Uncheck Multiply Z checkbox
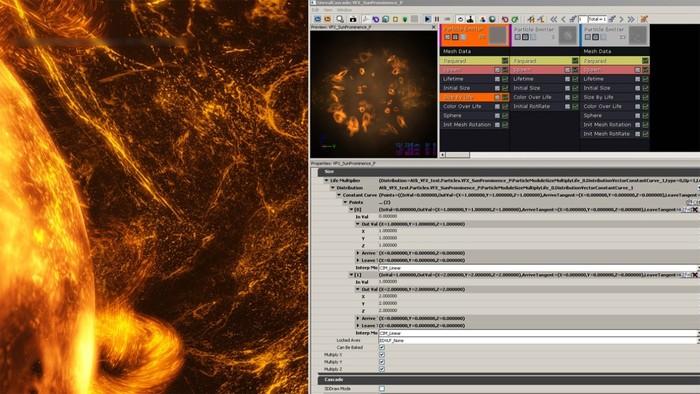The width and height of the screenshot is (700, 394). click(382, 369)
